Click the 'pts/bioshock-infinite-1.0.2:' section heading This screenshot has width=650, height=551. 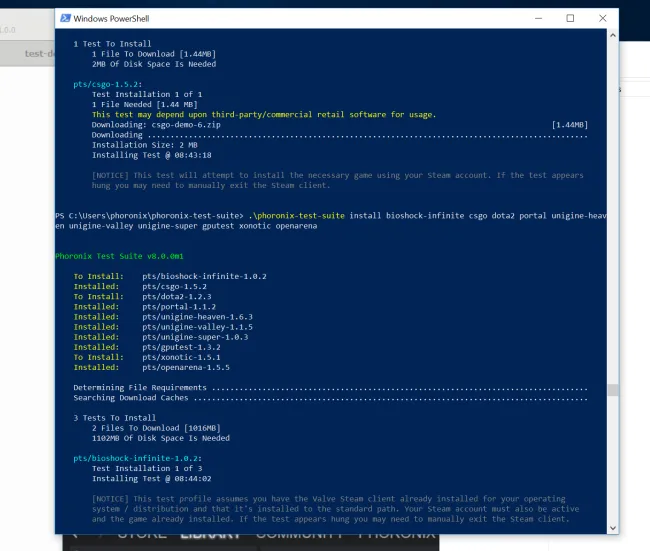click(x=129, y=457)
